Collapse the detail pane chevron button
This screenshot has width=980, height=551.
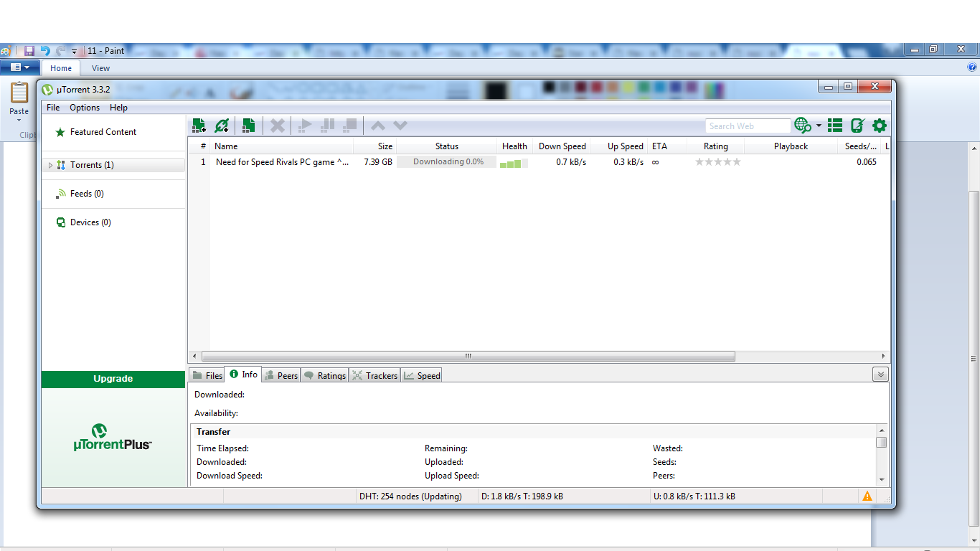point(880,375)
